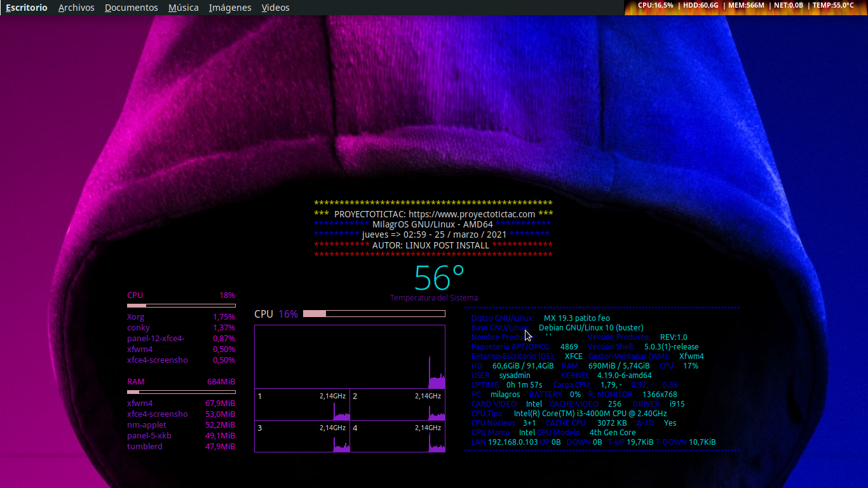
Task: Click the core 4 frequency graph
Action: click(x=397, y=436)
